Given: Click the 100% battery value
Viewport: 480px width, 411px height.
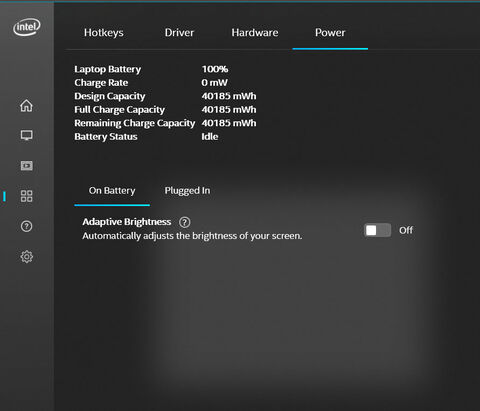Looking at the screenshot, I should coord(215,69).
